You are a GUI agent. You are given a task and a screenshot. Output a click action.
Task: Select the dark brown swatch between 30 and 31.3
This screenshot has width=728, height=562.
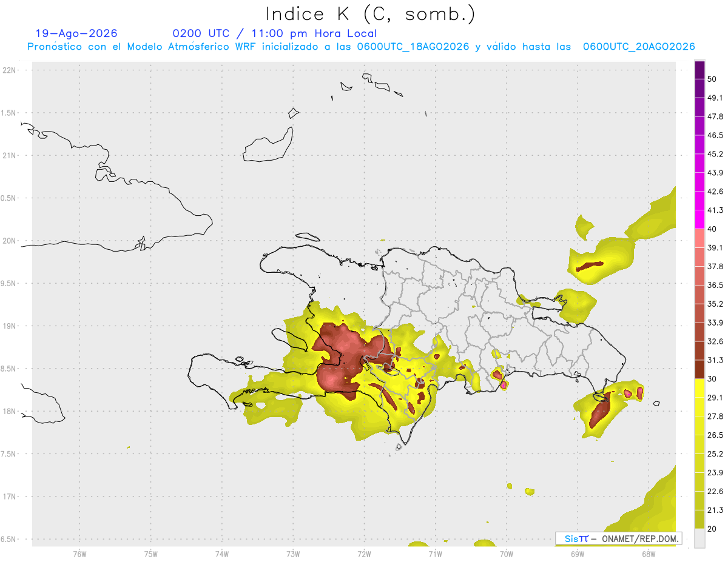(700, 369)
